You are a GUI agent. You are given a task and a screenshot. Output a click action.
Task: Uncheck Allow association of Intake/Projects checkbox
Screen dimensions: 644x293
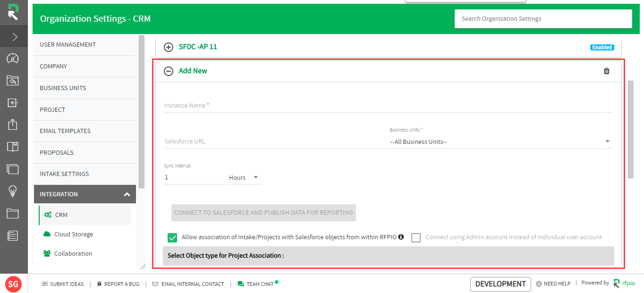coord(172,237)
